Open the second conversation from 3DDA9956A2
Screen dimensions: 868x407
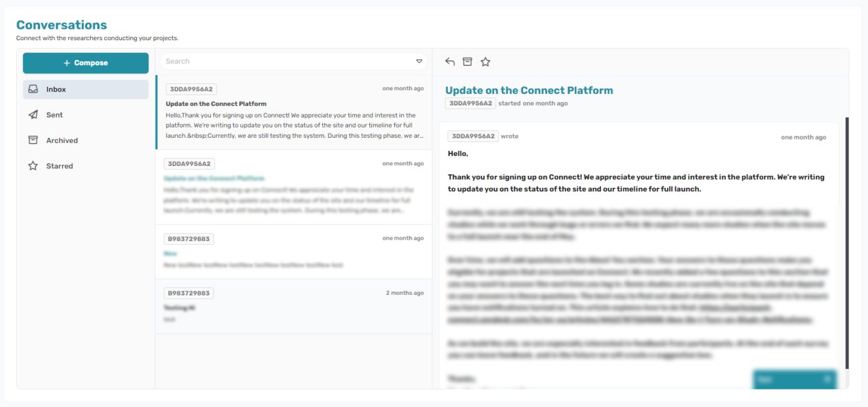point(294,187)
